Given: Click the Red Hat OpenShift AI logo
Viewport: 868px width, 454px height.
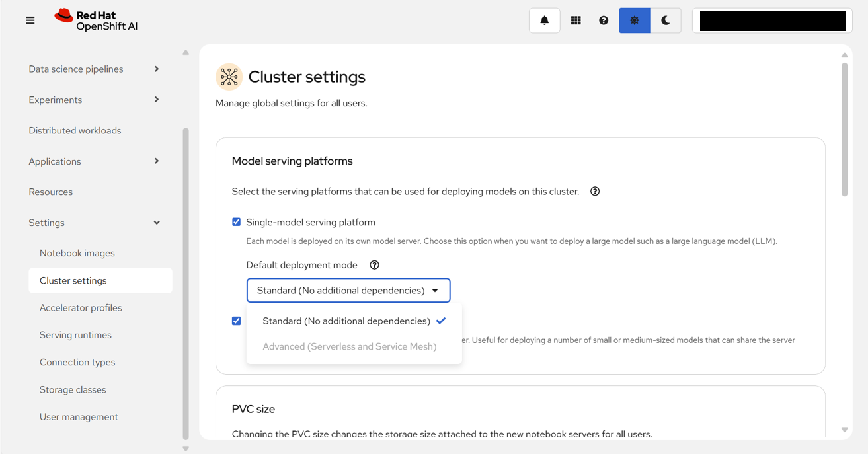Looking at the screenshot, I should 96,20.
